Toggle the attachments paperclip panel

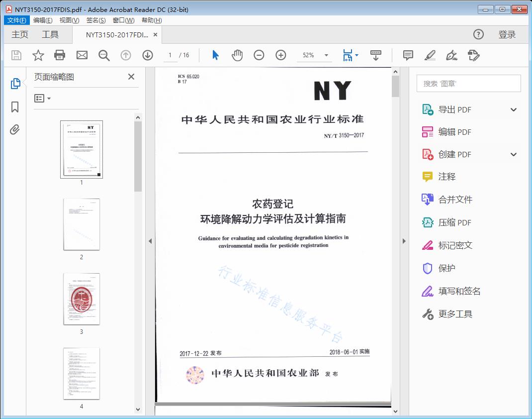(14, 129)
